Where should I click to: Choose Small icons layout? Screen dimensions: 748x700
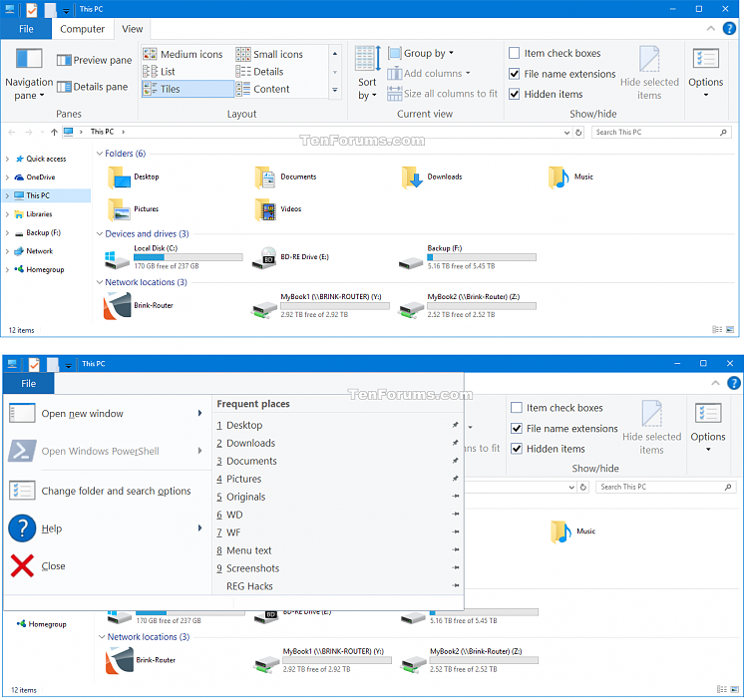(269, 55)
